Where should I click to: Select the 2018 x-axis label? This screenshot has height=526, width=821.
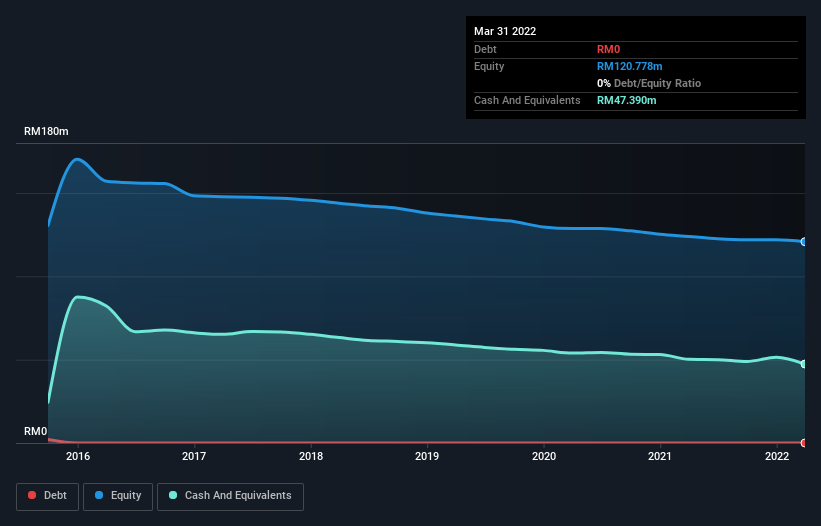pos(311,456)
